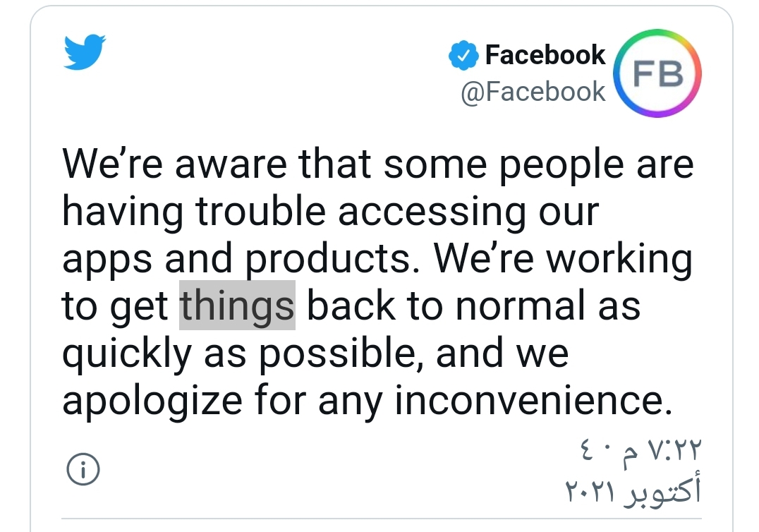Open the Facebook display name link

click(545, 55)
